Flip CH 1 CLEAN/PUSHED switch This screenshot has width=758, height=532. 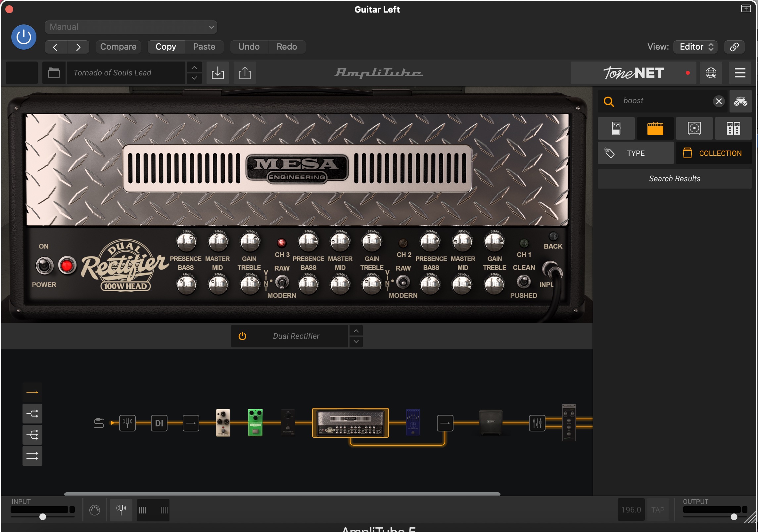524,282
